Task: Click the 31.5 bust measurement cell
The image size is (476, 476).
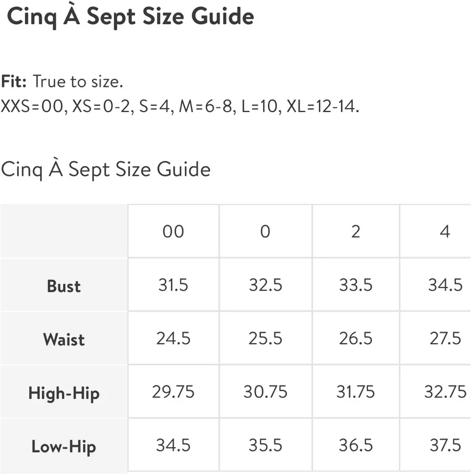Action: (173, 285)
